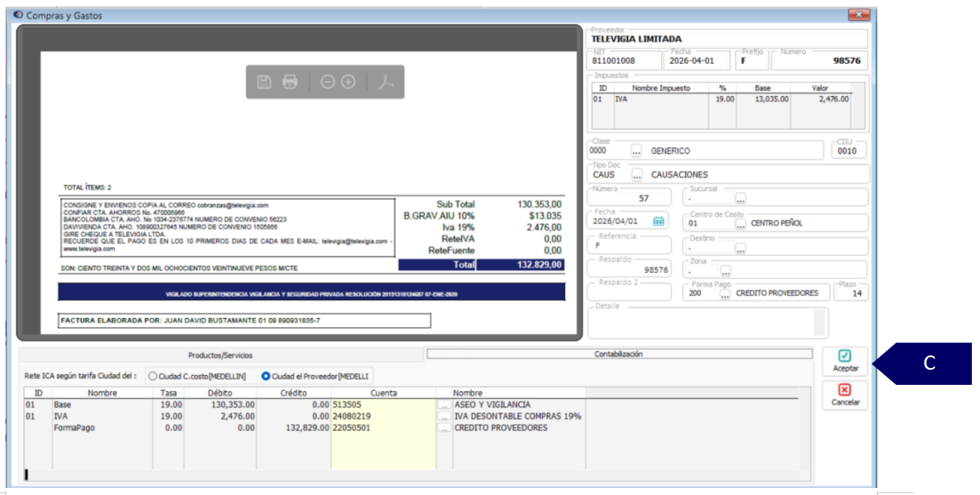The width and height of the screenshot is (980, 495).
Task: Click the Detalle text area
Action: pyautogui.click(x=707, y=323)
